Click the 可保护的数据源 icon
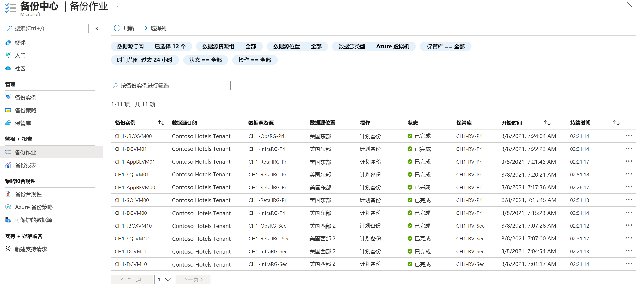This screenshot has height=294, width=644. coord(8,220)
